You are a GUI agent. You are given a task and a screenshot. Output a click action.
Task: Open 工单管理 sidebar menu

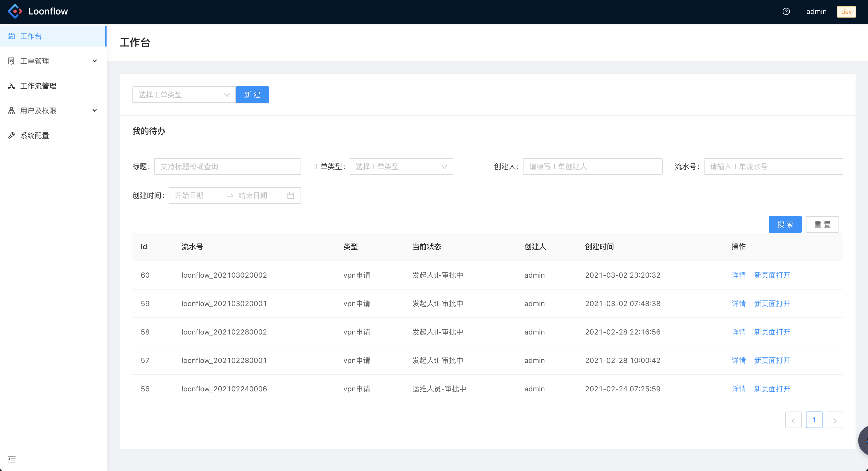click(x=53, y=61)
